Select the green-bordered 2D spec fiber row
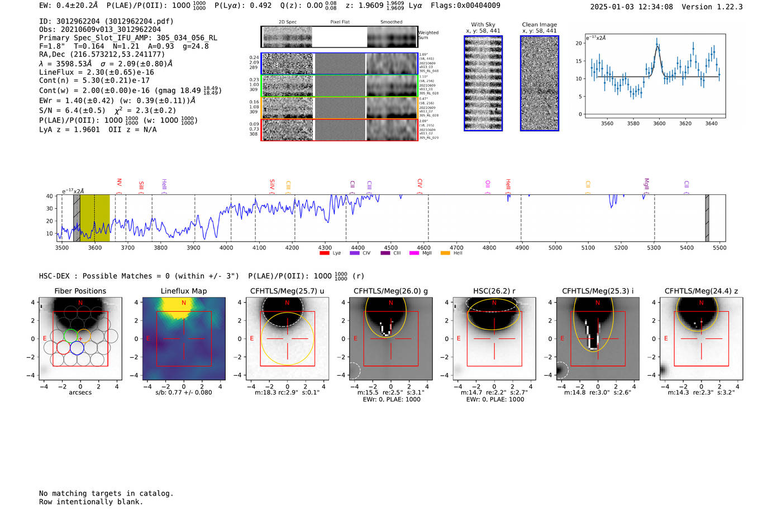The image size is (782, 532). 340,86
